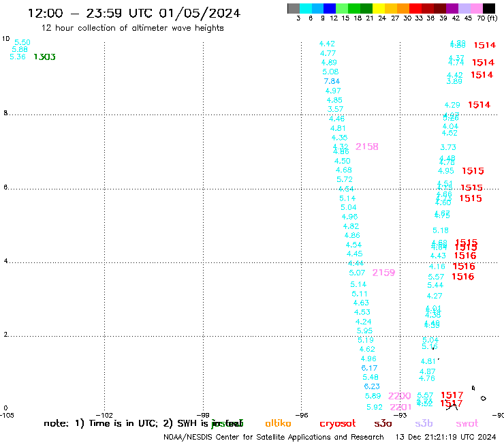Click the longitude axis label '-96'

click(x=302, y=415)
